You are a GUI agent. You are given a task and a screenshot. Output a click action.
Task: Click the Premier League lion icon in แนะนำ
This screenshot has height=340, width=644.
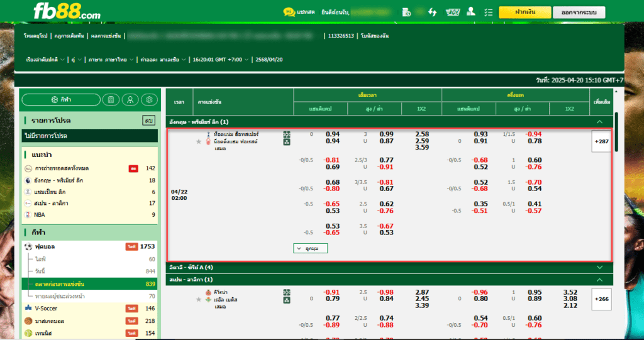[x=28, y=180]
